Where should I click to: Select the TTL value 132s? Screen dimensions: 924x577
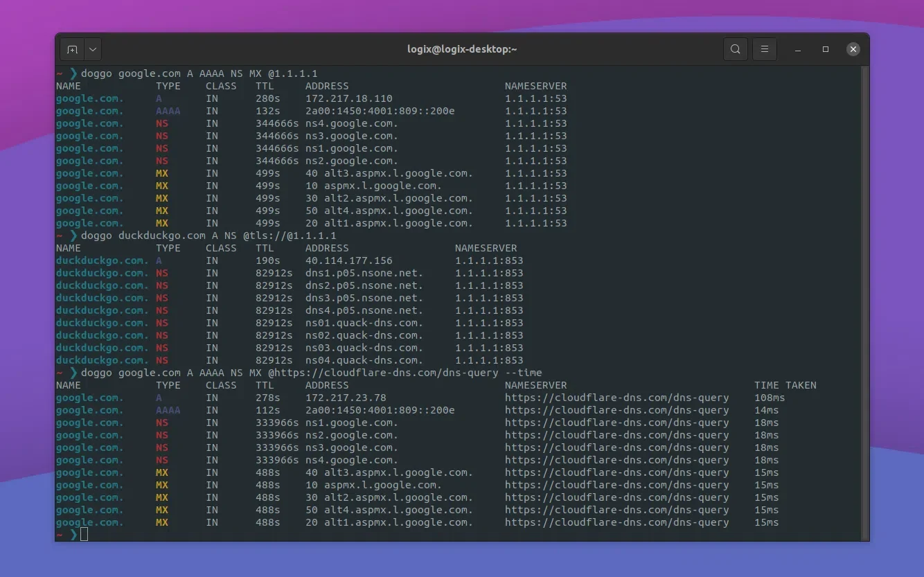click(x=268, y=111)
